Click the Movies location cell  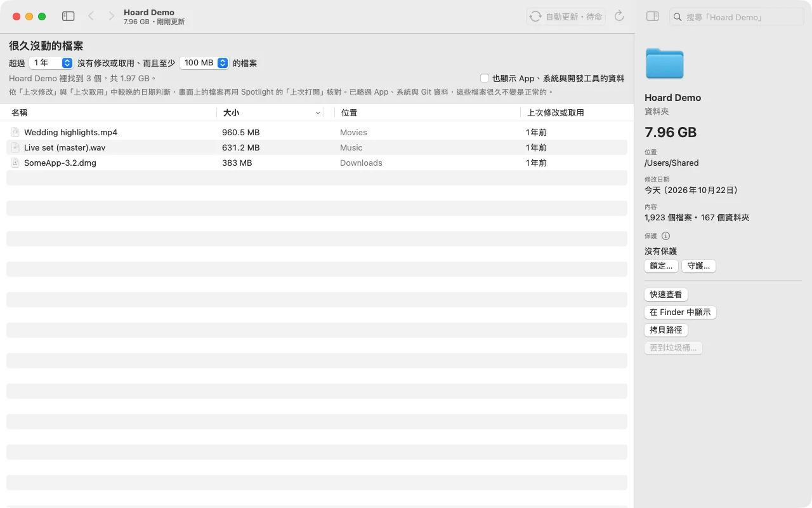tap(353, 132)
